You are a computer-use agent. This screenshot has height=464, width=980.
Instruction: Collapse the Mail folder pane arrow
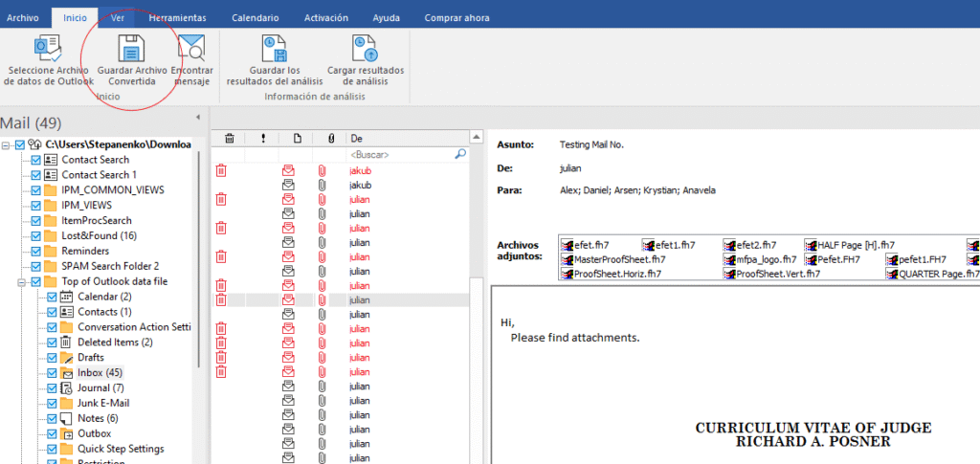[x=198, y=117]
